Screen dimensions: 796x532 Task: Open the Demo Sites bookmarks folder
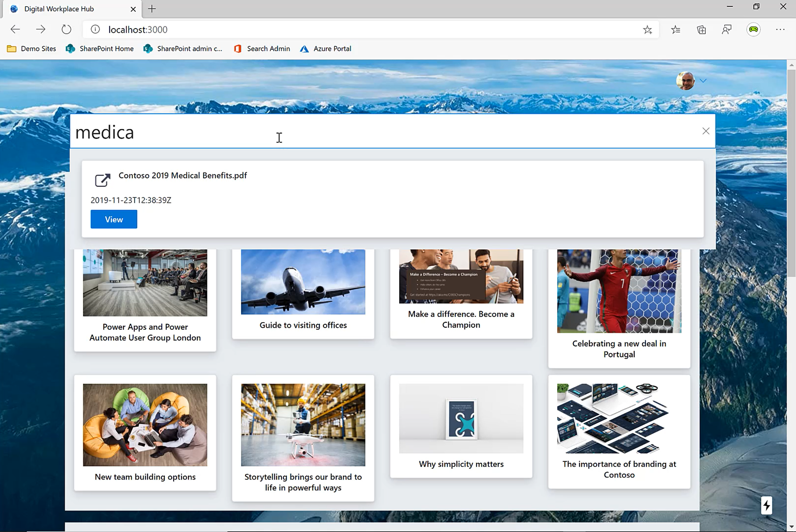point(31,49)
